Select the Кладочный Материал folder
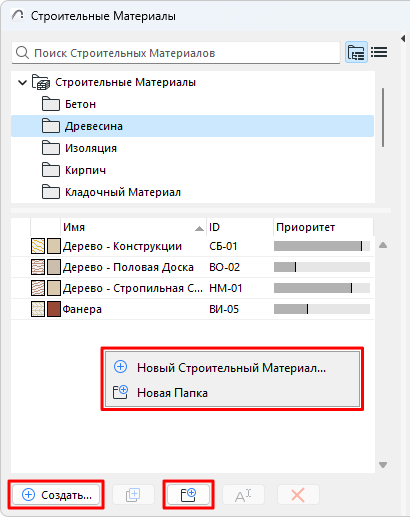This screenshot has width=410, height=517. pyautogui.click(x=193, y=192)
